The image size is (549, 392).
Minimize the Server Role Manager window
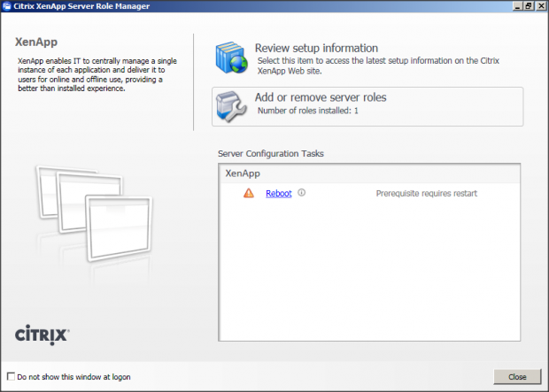517,6
